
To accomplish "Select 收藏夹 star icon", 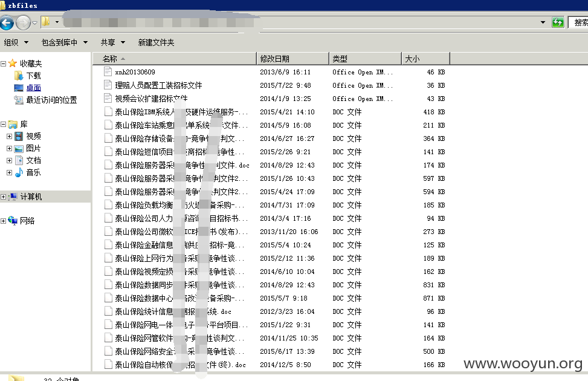I will pyautogui.click(x=12, y=63).
